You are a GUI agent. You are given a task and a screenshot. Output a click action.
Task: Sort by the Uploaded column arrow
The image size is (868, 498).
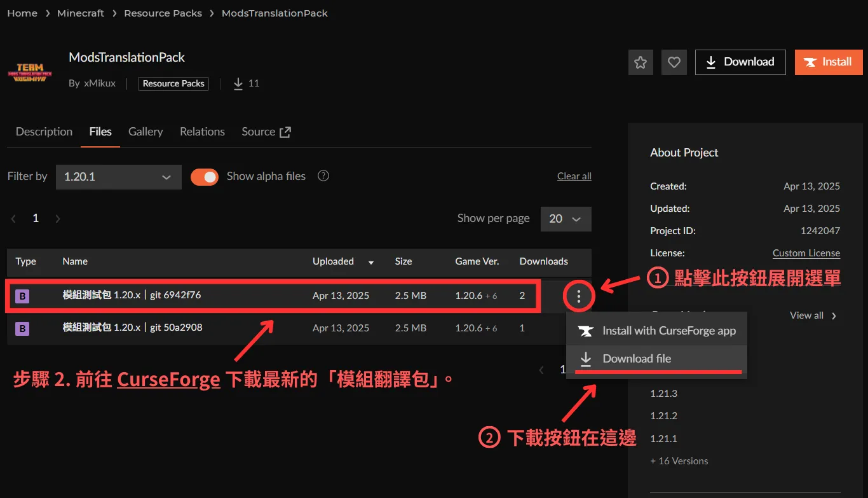[371, 262]
